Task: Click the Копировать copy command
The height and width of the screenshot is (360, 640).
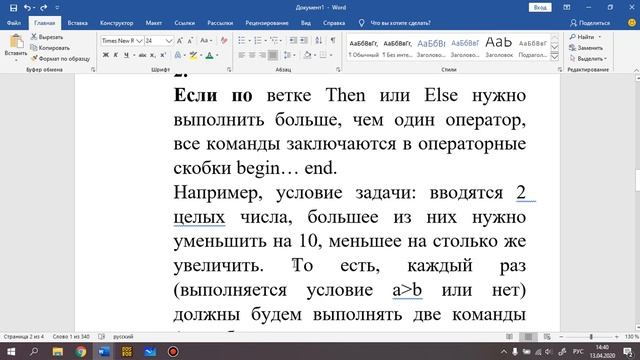Action: coord(50,48)
